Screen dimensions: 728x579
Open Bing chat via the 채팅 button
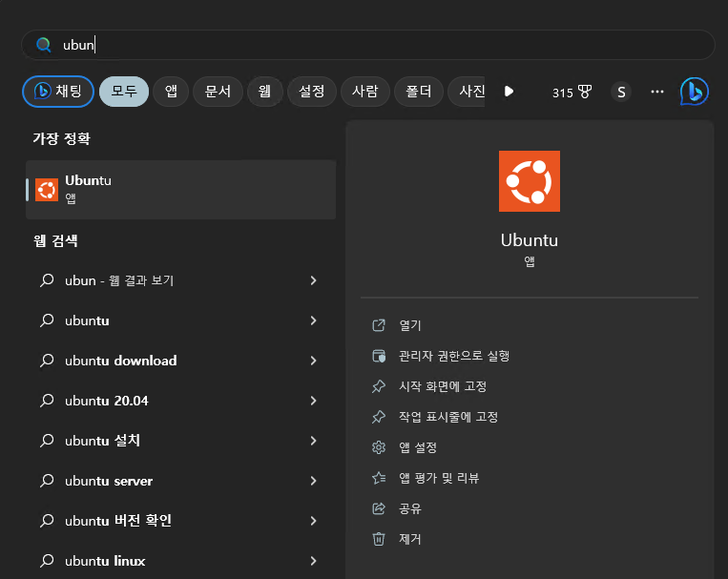[58, 92]
